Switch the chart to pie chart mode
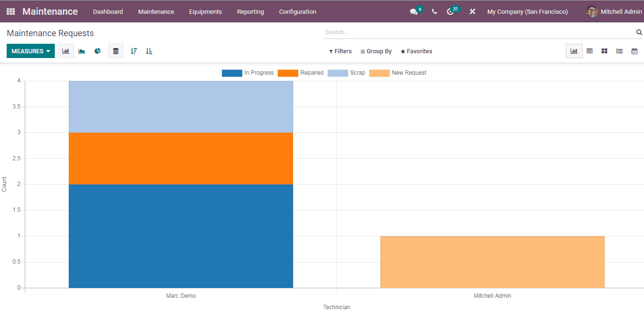Screen dimensions: 644x313 coord(98,51)
